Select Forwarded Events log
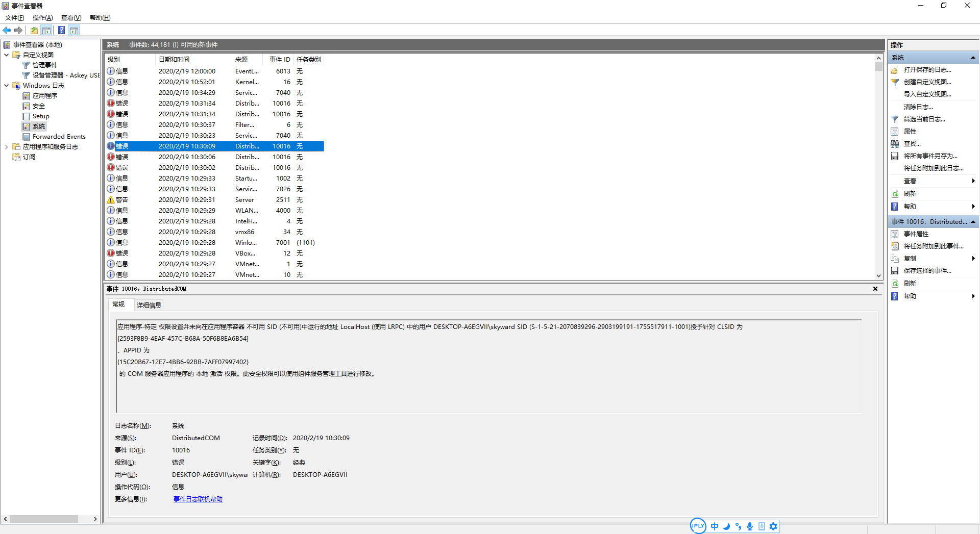The height and width of the screenshot is (534, 980). (x=59, y=137)
